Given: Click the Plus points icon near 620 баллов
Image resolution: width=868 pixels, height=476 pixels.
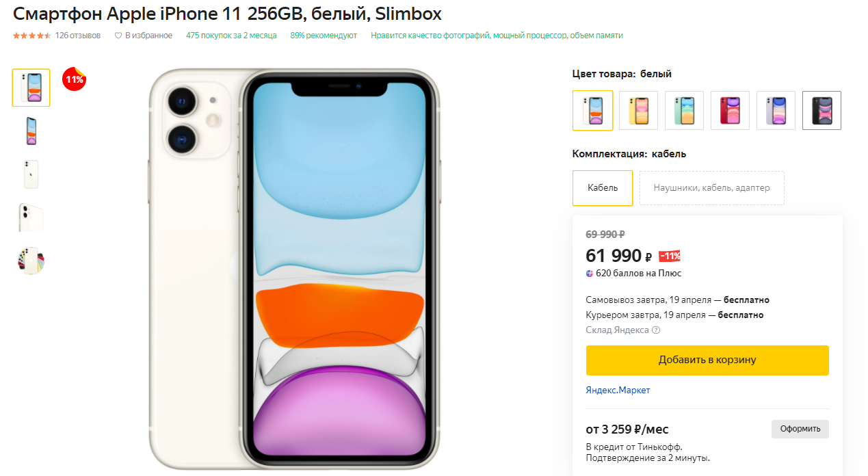Looking at the screenshot, I should tap(590, 274).
